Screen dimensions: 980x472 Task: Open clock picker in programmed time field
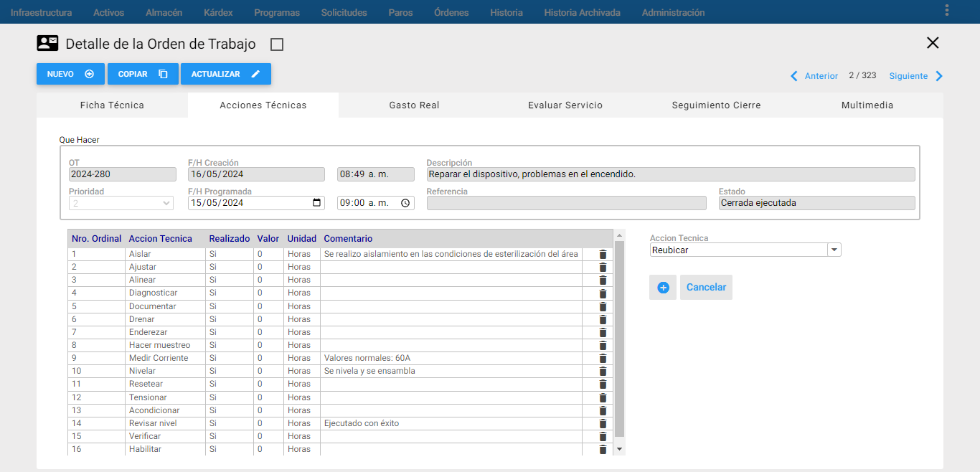[x=405, y=203]
